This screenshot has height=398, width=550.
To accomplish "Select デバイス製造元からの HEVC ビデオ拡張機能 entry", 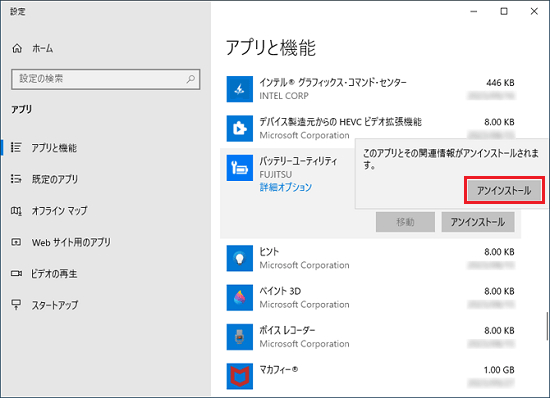I will 370,128.
